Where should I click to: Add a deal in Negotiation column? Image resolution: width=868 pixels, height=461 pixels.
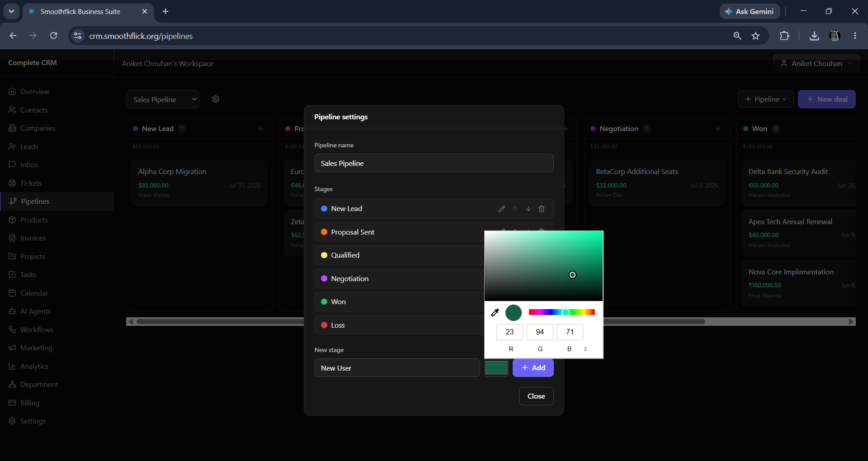[718, 129]
